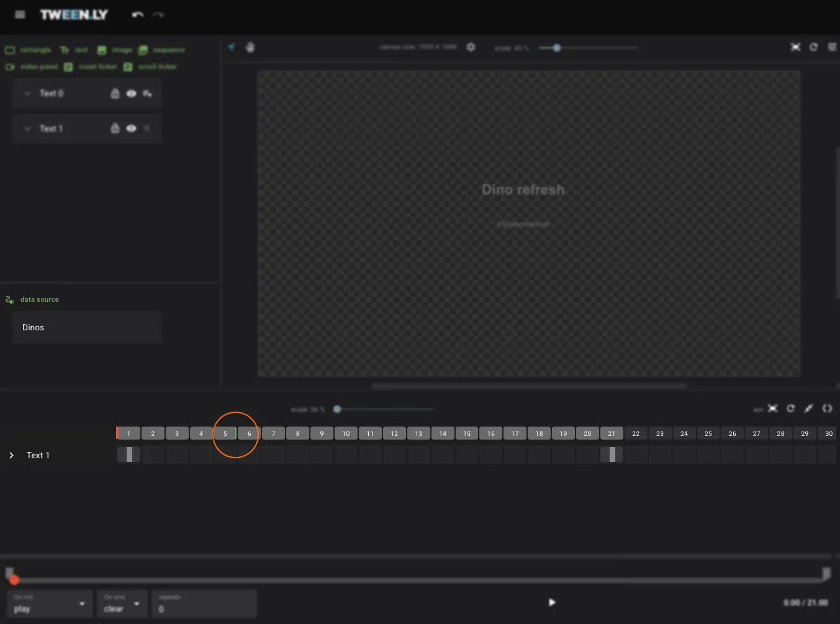Open the hamburger menu next to Tweenly logo
The width and height of the screenshot is (840, 624).
tap(20, 14)
